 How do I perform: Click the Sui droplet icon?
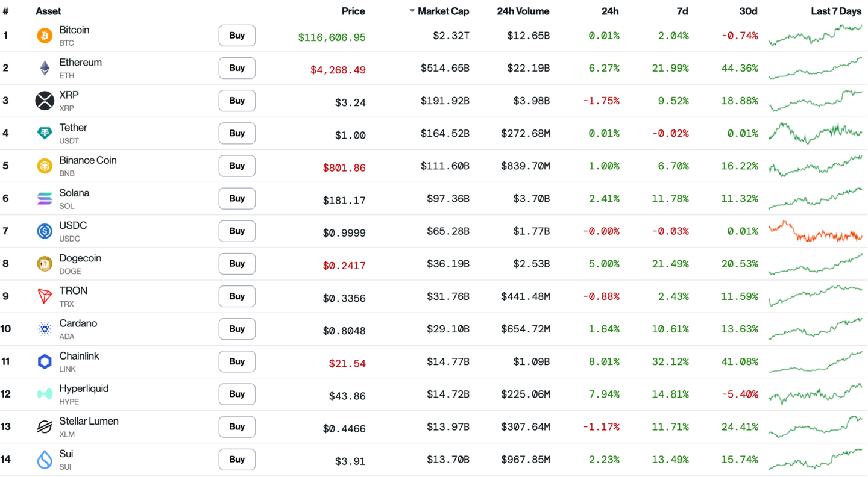45,459
